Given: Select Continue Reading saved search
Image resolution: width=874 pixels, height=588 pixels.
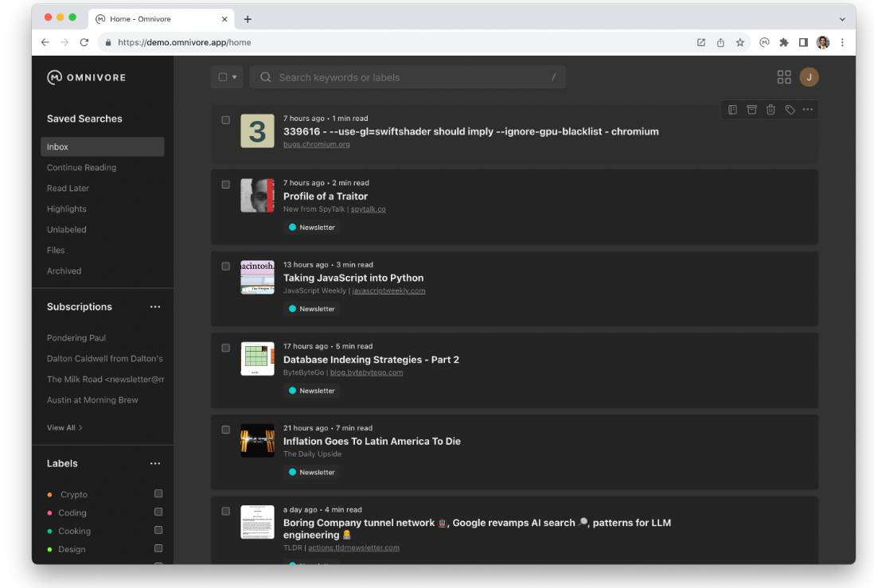Looking at the screenshot, I should click(x=81, y=167).
